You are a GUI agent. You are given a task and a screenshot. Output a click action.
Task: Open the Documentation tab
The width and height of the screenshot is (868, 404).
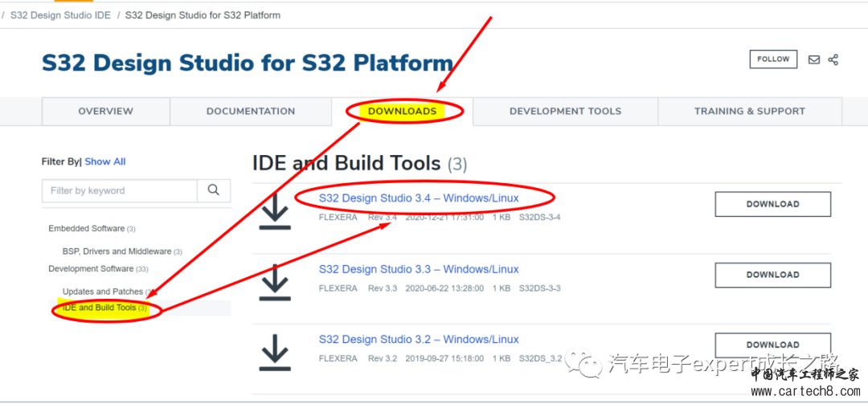(251, 111)
